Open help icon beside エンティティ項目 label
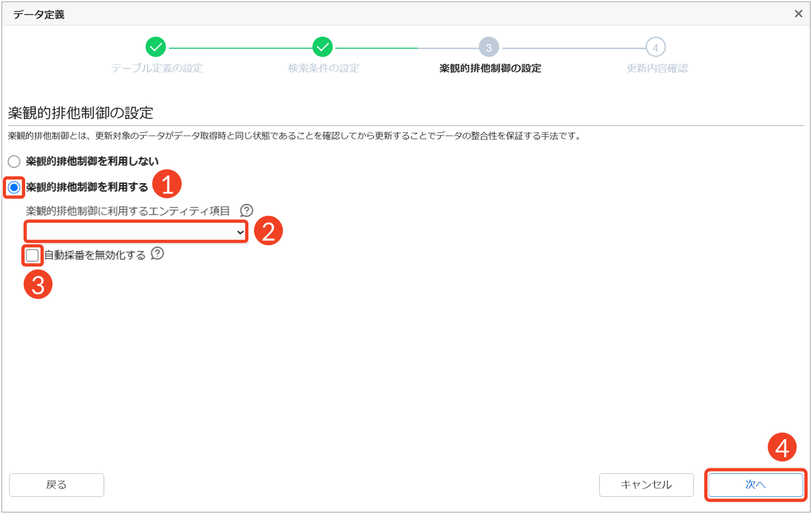Viewport: 812px width, 517px height. click(247, 211)
